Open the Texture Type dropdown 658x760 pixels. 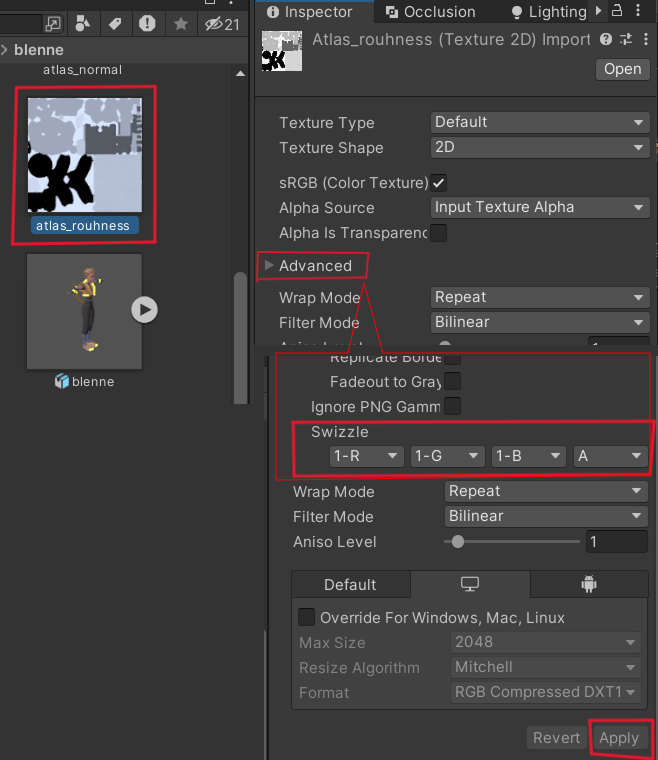pos(540,122)
